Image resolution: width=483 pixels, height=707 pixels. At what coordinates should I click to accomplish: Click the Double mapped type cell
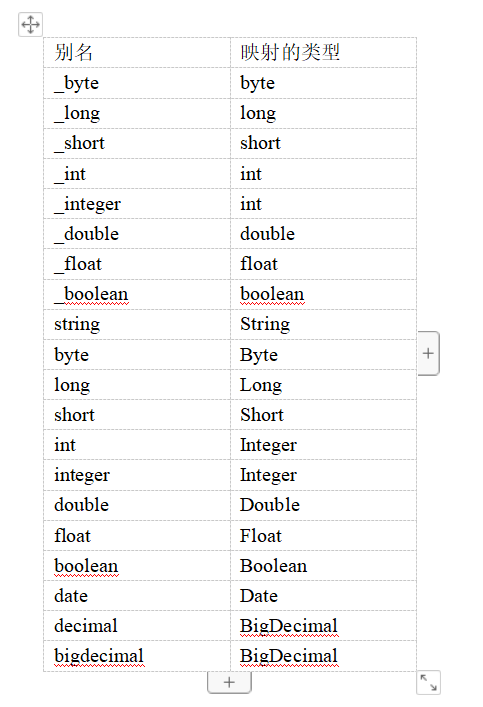tap(323, 505)
